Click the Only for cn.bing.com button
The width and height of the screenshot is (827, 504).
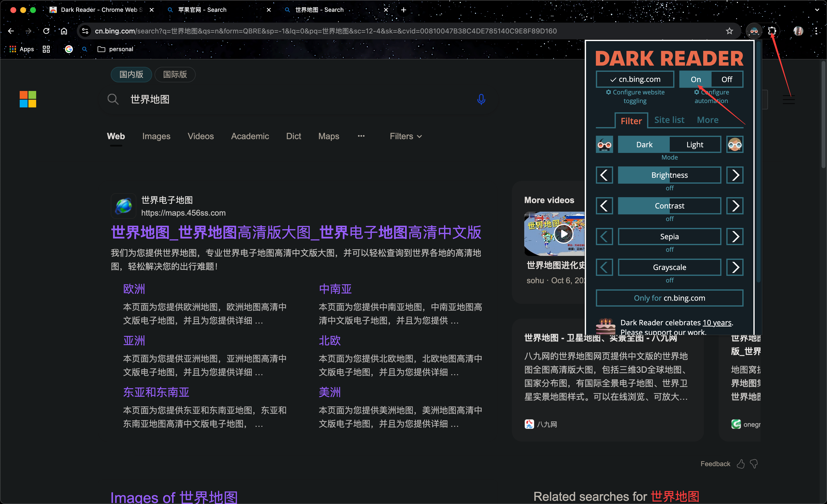[669, 298]
